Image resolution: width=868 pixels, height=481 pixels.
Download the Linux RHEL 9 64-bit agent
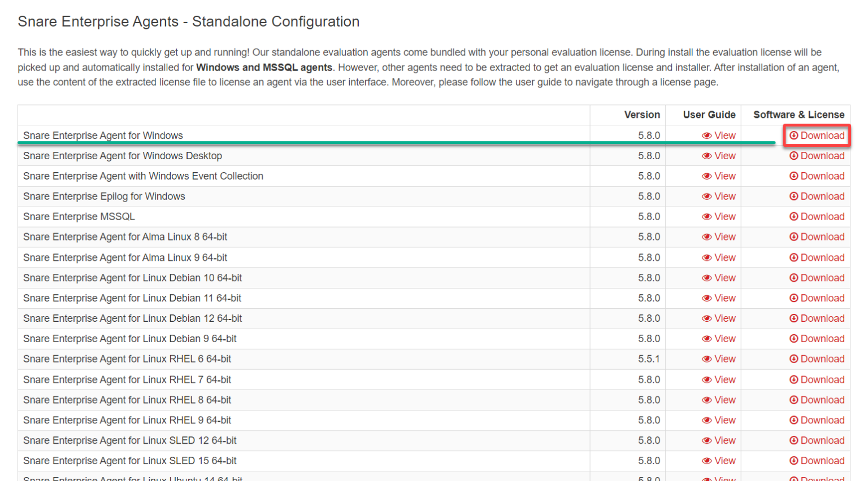coord(822,420)
